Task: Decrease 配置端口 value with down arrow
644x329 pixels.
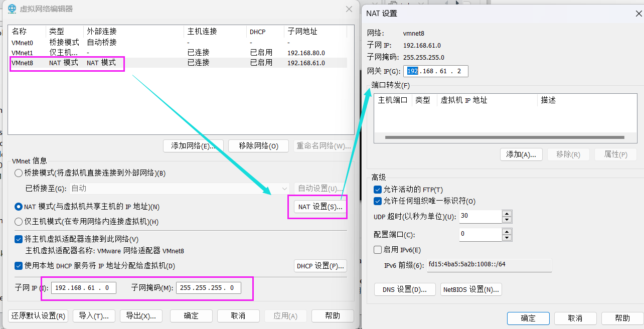Action: pos(507,238)
